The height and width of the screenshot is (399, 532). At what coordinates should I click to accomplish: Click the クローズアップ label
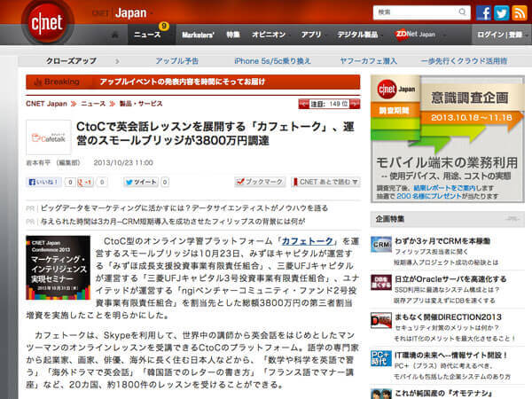click(71, 61)
